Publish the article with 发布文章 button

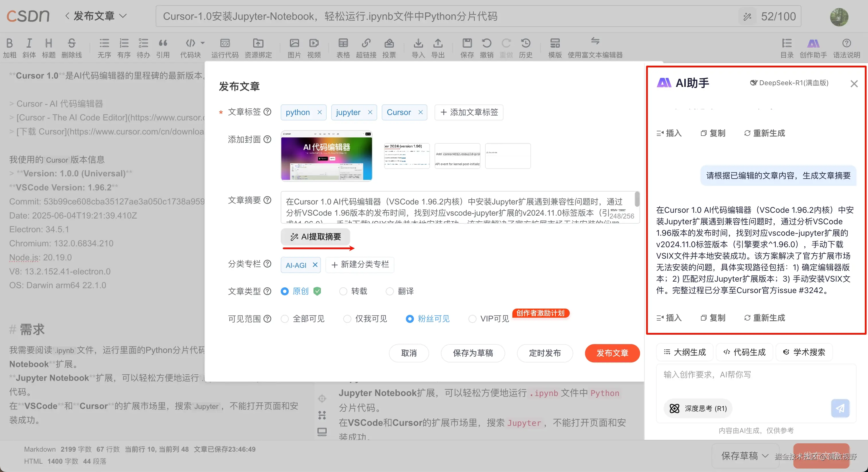click(x=612, y=353)
